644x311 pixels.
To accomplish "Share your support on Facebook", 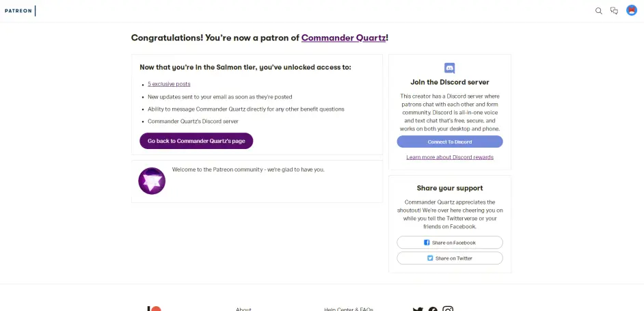I will [450, 243].
